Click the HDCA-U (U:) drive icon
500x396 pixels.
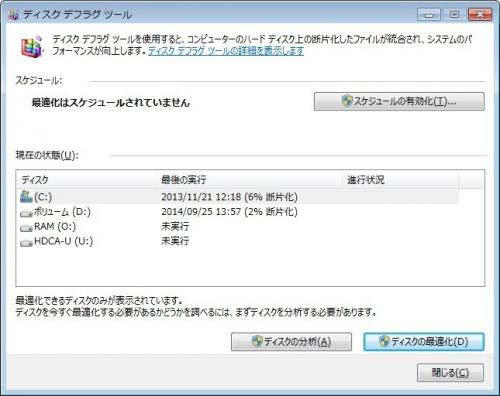coord(26,243)
